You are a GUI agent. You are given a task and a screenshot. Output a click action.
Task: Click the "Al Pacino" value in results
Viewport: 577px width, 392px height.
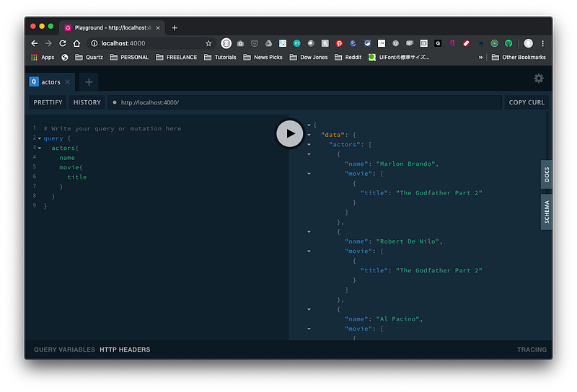(x=398, y=319)
